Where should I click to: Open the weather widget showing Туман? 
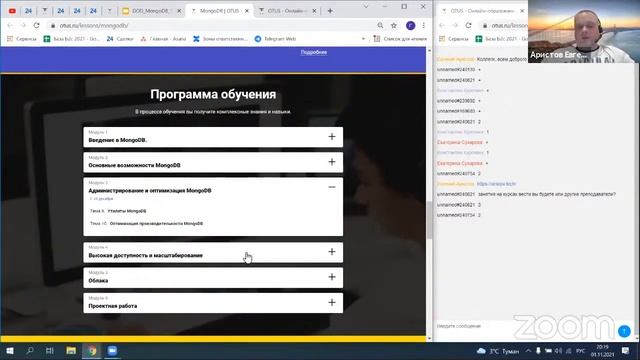click(x=498, y=351)
